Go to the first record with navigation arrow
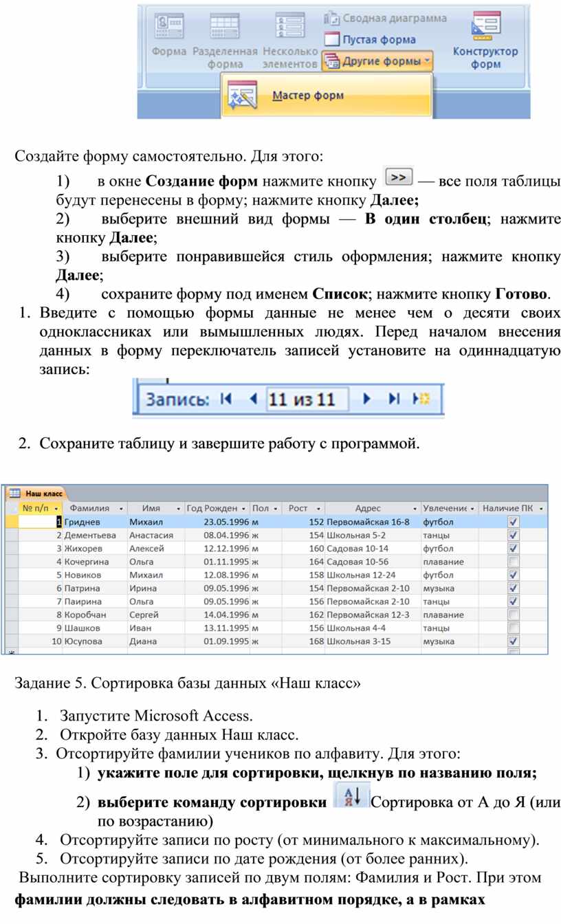This screenshot has width=561, height=924. (225, 399)
